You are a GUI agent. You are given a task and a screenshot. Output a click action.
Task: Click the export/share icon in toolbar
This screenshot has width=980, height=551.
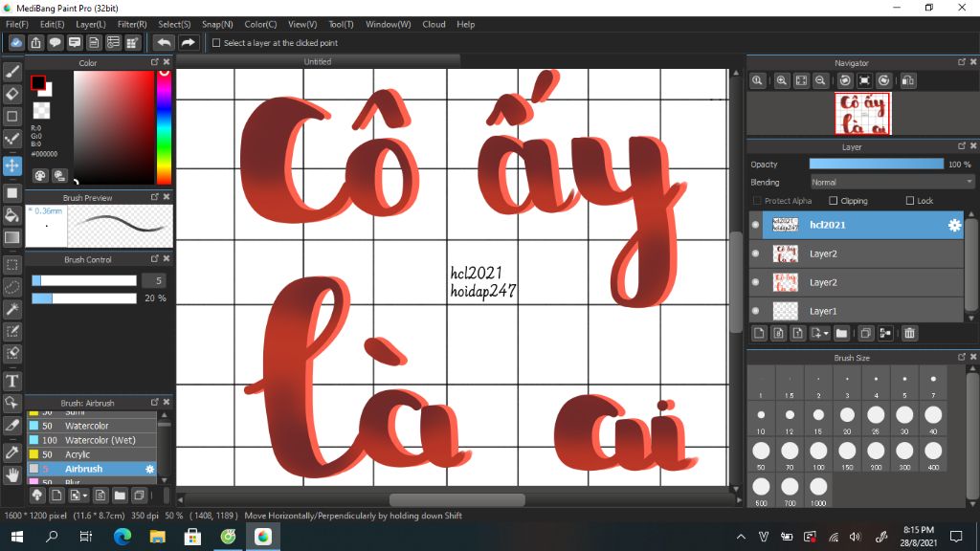click(35, 42)
